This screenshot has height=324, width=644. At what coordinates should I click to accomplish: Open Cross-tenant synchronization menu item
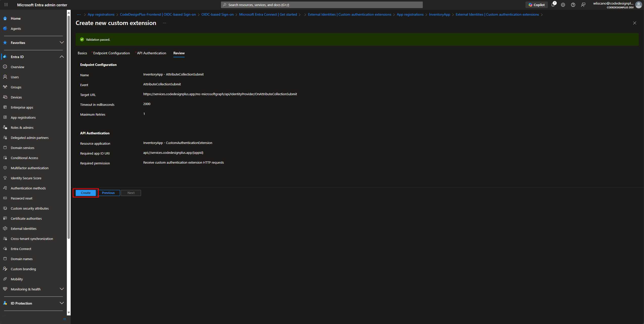[x=32, y=239]
